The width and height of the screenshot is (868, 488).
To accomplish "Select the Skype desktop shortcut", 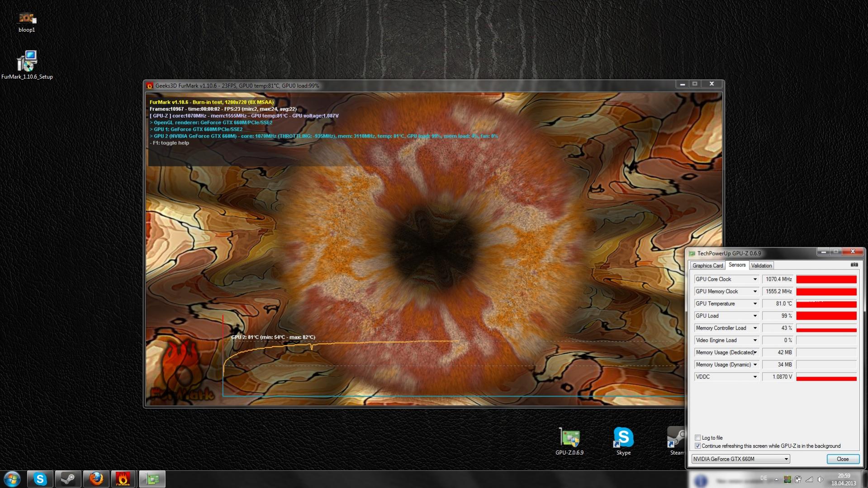I will click(x=623, y=441).
